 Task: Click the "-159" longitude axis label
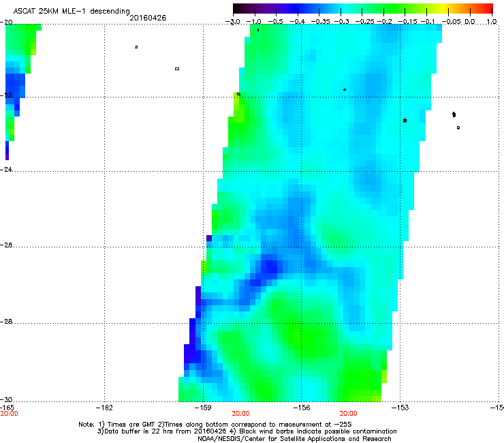203,408
